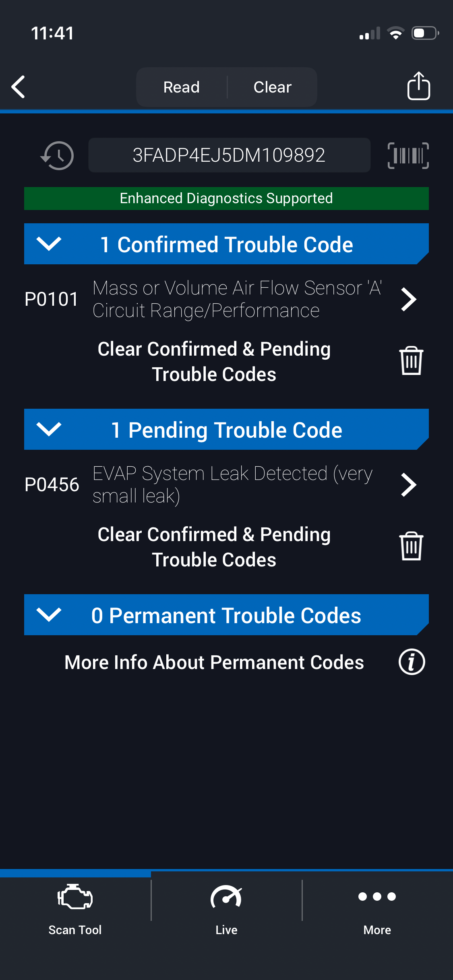This screenshot has height=980, width=453.
Task: Open the share icon at top right
Action: point(418,86)
